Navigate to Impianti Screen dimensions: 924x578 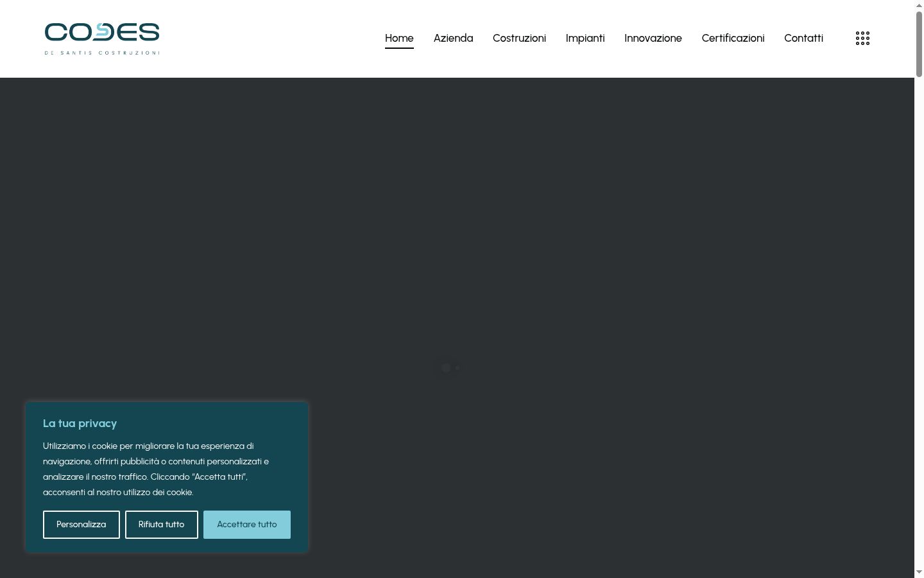pyautogui.click(x=585, y=39)
